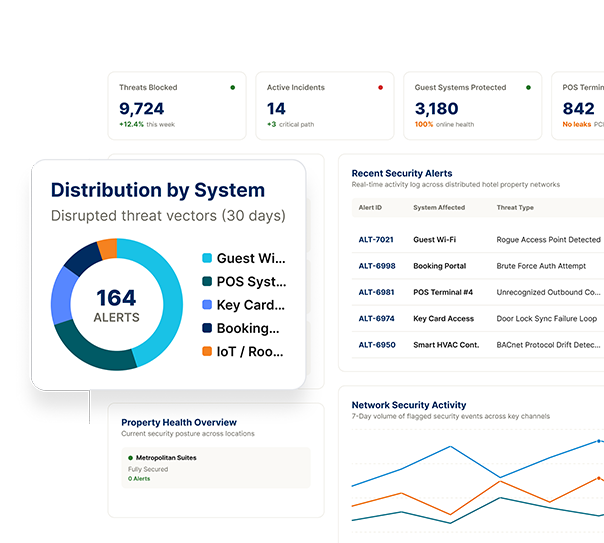Click the Guest Systems Protected value 3,180
The width and height of the screenshot is (604, 543).
click(436, 109)
